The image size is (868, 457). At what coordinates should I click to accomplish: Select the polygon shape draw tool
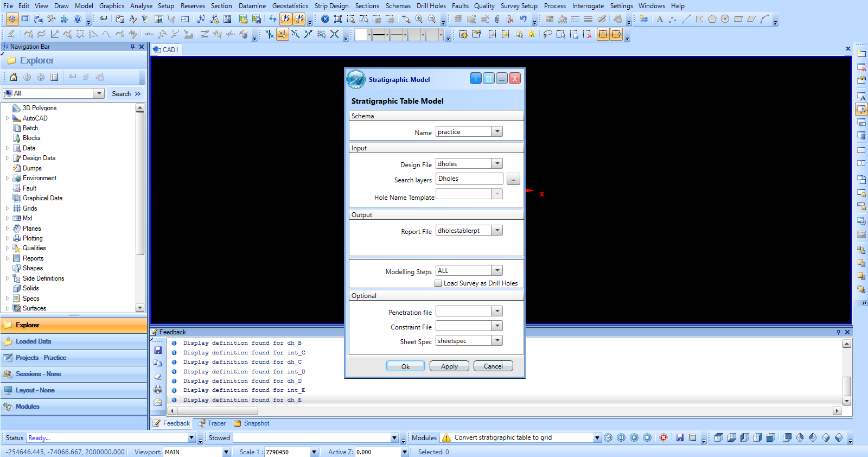click(712, 19)
